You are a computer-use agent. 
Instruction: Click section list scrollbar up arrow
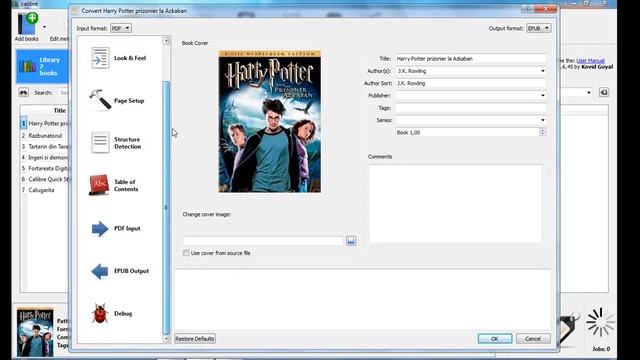pos(166,40)
